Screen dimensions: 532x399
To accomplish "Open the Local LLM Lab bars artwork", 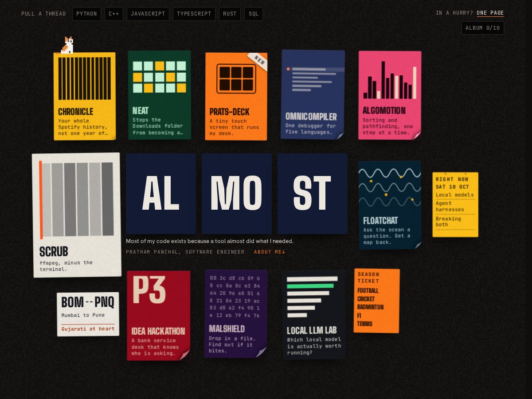I will pos(312,297).
